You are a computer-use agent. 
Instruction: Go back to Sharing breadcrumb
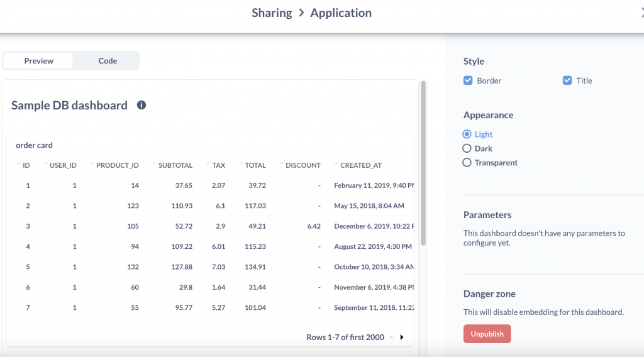[x=272, y=13]
